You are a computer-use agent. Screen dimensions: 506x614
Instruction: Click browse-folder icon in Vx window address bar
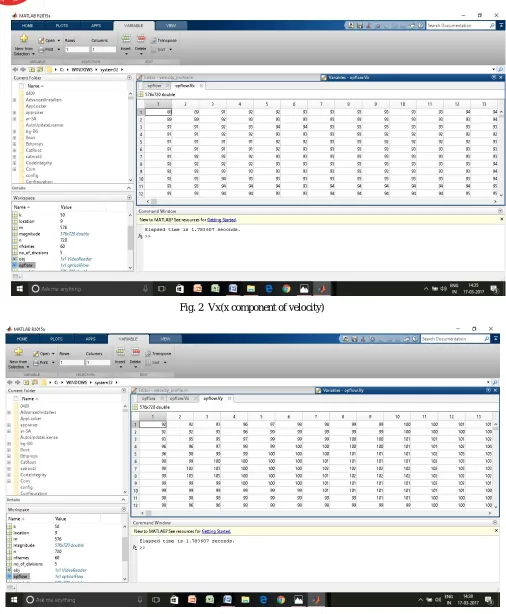click(x=40, y=69)
